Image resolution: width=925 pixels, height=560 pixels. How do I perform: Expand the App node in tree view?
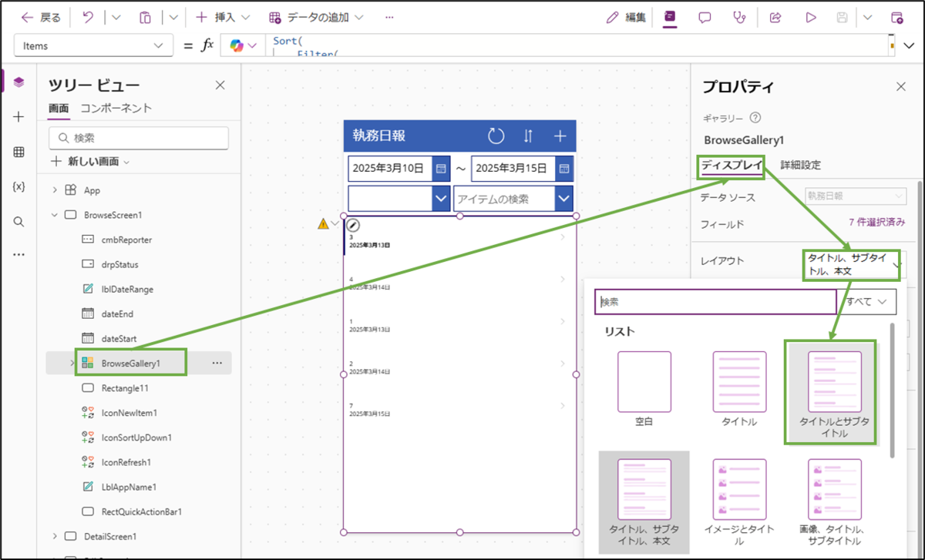coord(55,190)
